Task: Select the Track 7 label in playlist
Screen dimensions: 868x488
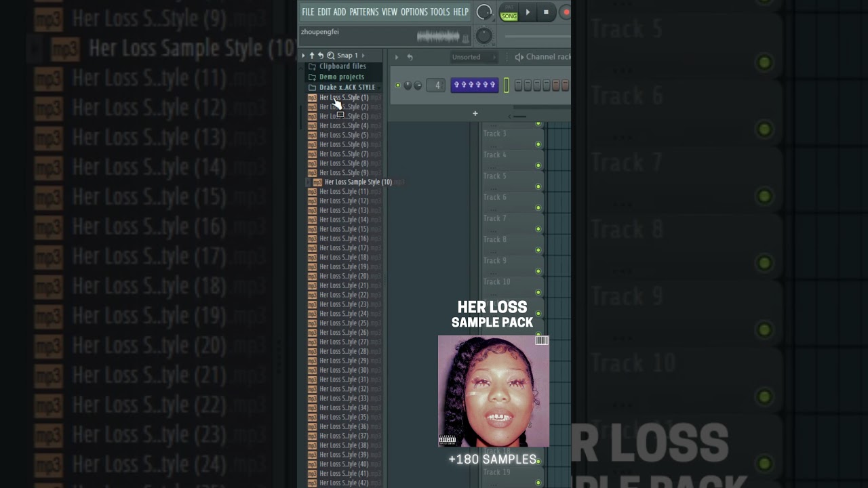Action: [494, 218]
